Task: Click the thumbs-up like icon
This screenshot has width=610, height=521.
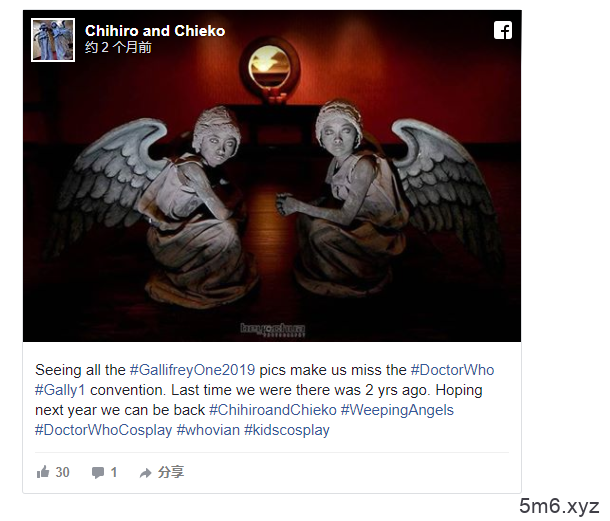Action: coord(43,472)
